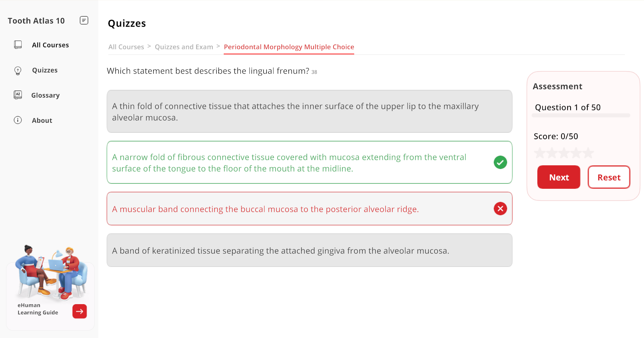Select the narrow fibrous fold answer

309,162
